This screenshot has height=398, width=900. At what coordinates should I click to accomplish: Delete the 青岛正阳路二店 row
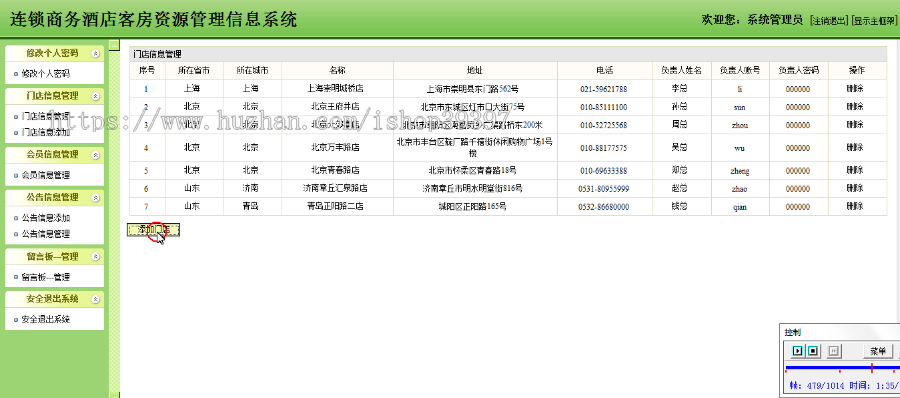click(855, 206)
